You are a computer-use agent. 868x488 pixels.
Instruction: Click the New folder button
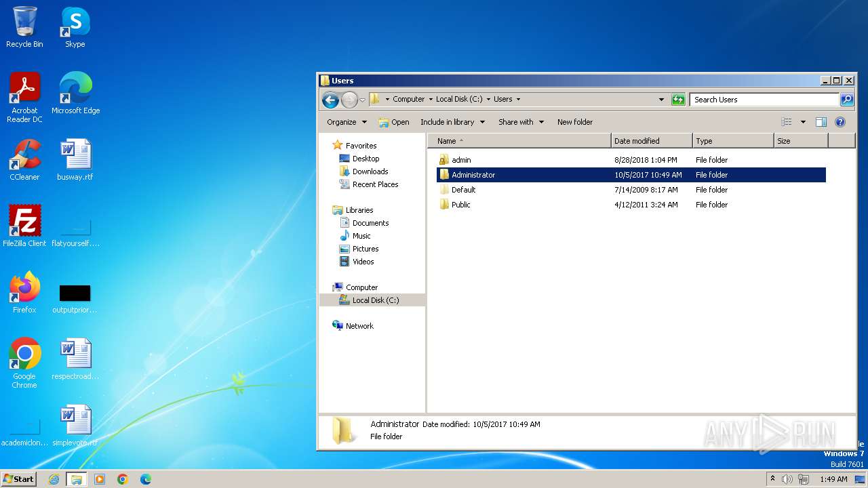pos(575,122)
